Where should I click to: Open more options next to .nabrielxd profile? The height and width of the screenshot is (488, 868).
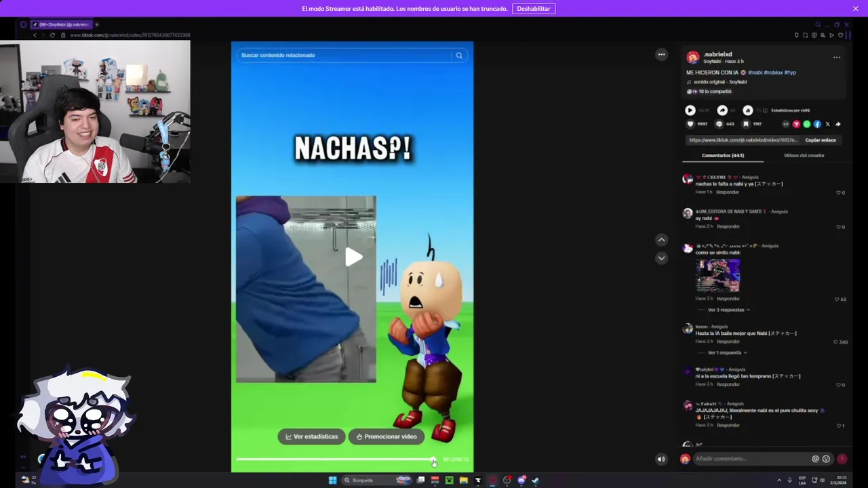[837, 58]
